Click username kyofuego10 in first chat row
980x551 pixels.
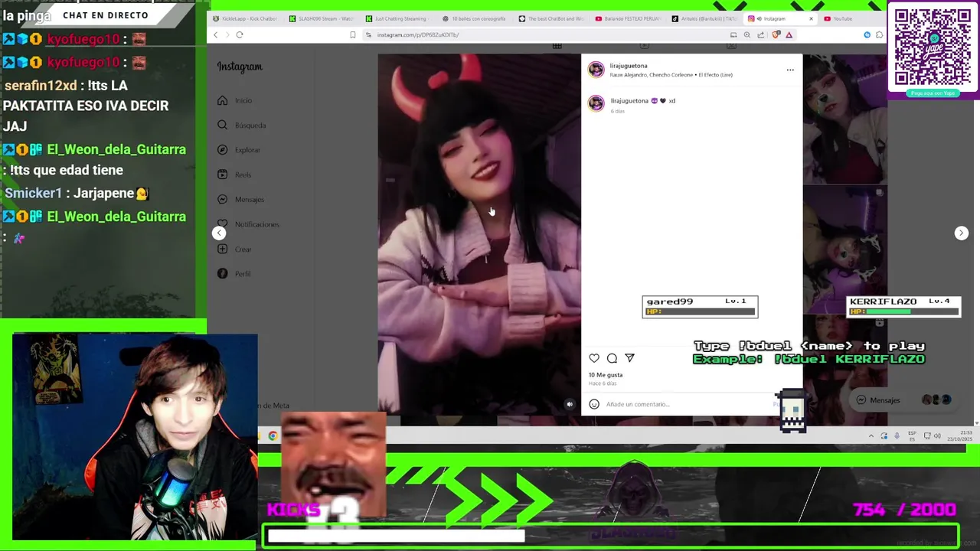click(83, 39)
